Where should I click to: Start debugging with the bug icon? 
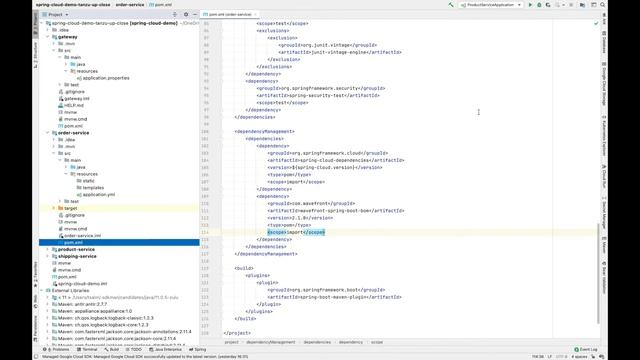(539, 5)
